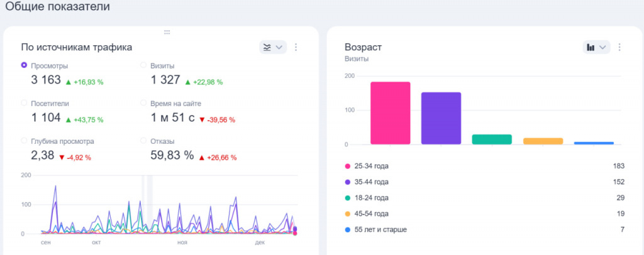Screen dimensions: 644x255
Task: Click the +22,98 % change indicator
Action: coord(204,82)
